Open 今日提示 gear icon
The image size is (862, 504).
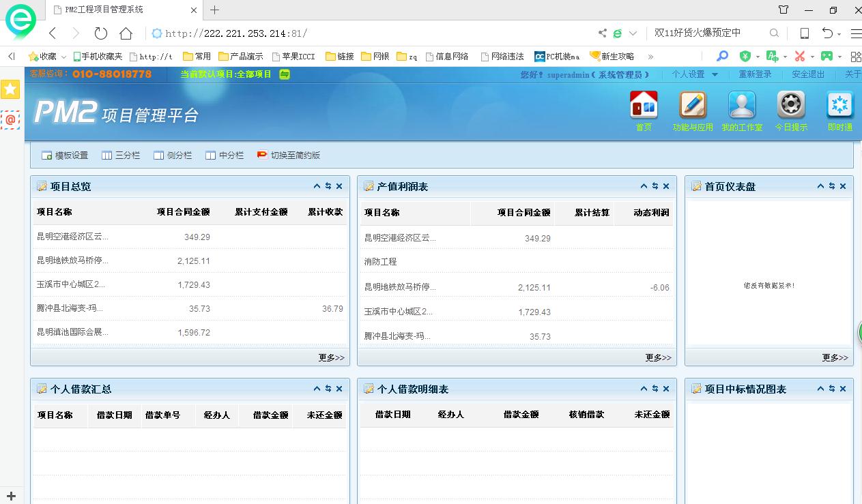pos(791,105)
